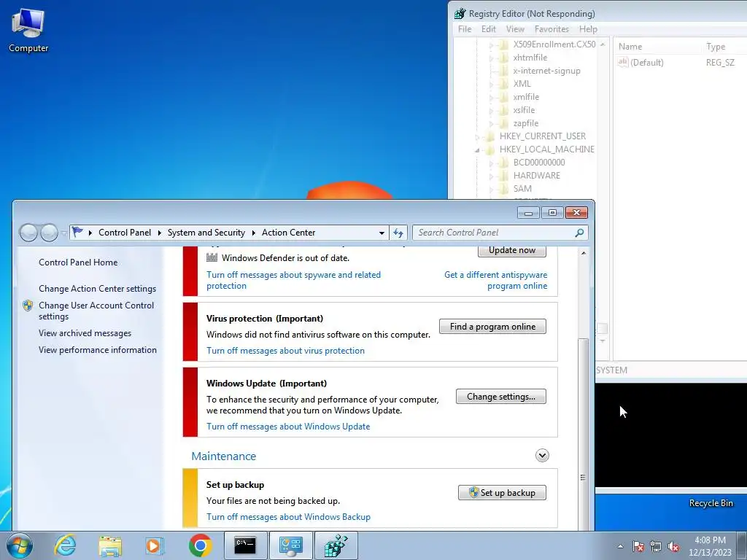Expand the BCD00000000 registry key
The image size is (747, 560).
point(491,163)
